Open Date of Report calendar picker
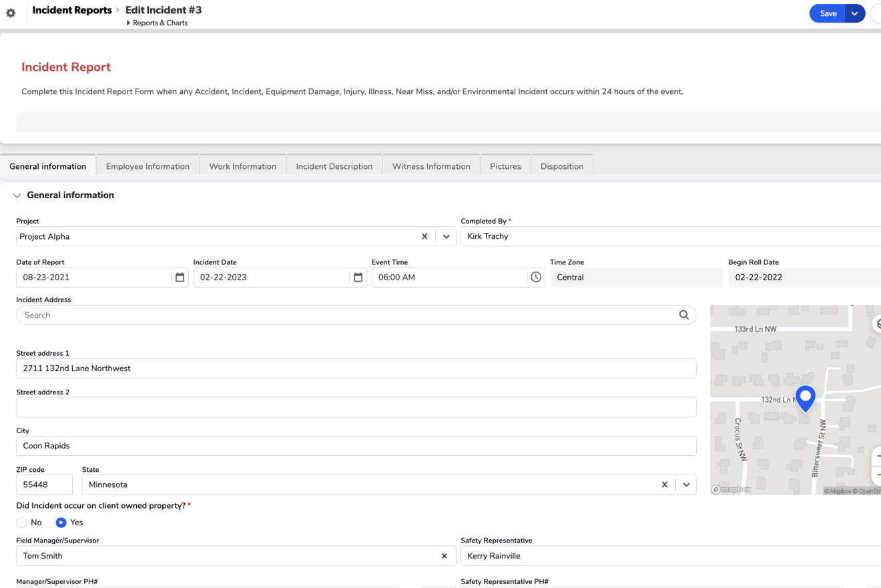 [180, 278]
